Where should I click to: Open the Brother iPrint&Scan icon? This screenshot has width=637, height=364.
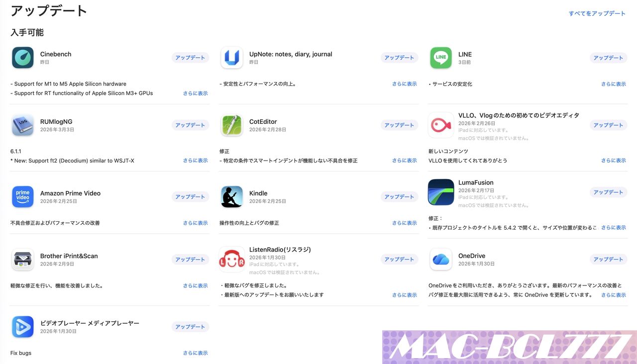[22, 260]
